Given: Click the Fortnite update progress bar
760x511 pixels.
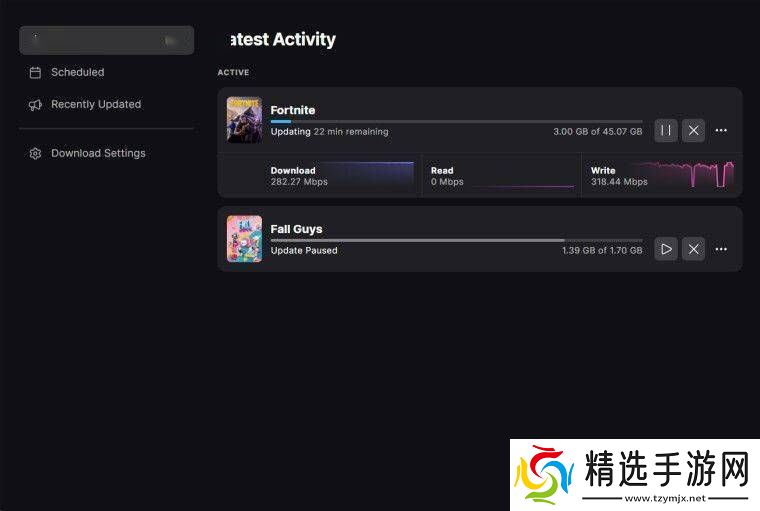Looking at the screenshot, I should coord(457,121).
